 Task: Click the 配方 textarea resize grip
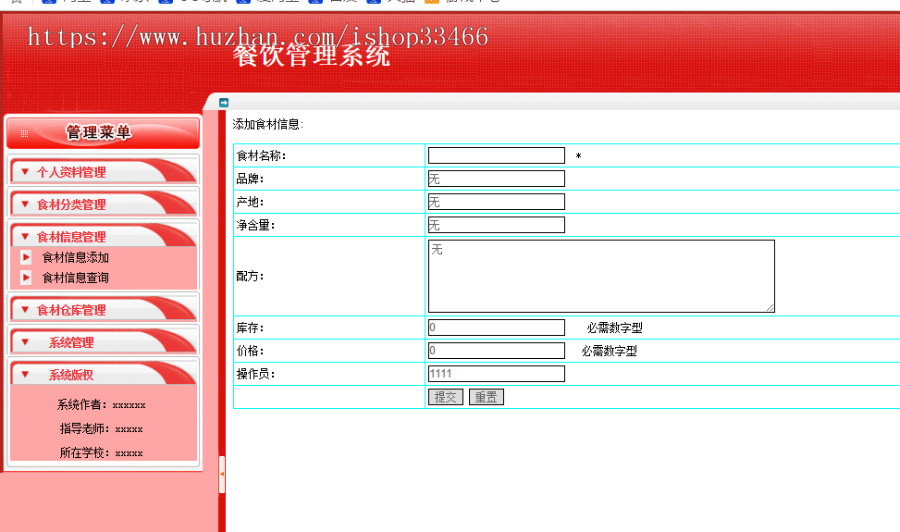[770, 308]
